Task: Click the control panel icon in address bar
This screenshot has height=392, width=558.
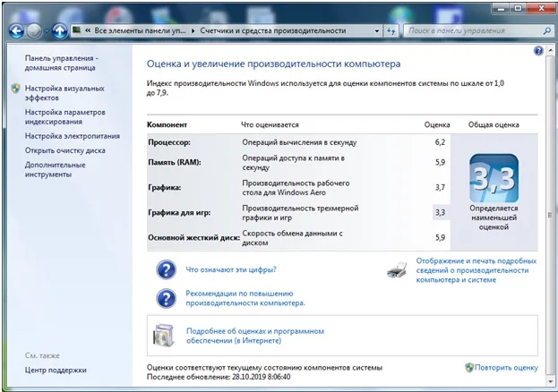Action: [x=76, y=30]
